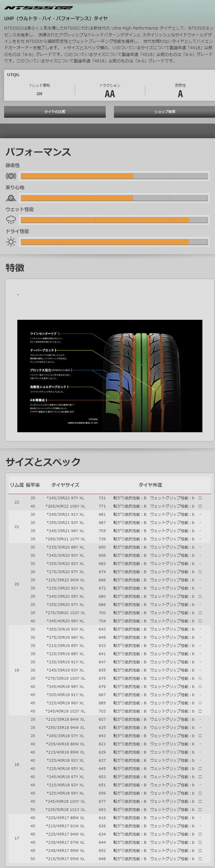Click the square mark in the 245/35R22 row

(200, 498)
